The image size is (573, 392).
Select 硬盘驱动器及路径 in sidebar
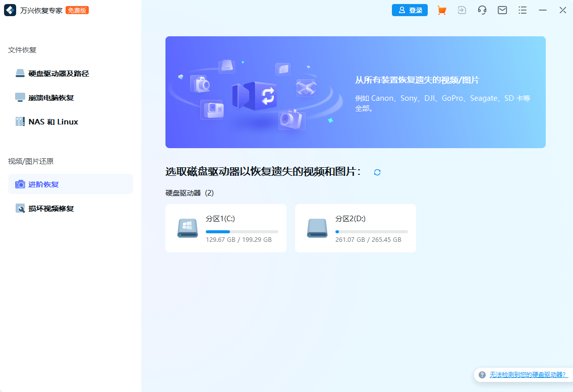coord(71,74)
